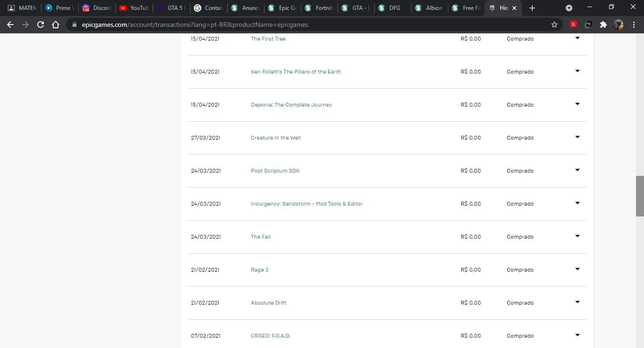Bookmark this page with the star

pyautogui.click(x=554, y=25)
